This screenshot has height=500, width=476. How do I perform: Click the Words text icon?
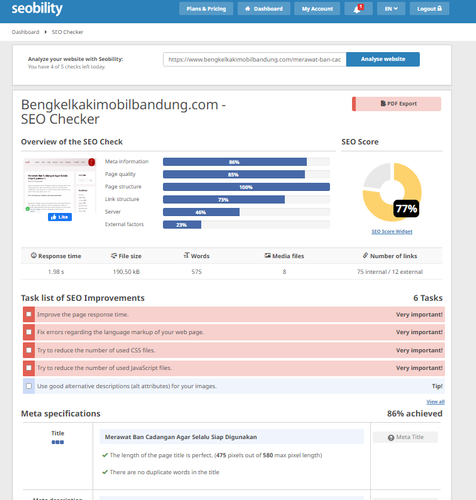(x=186, y=255)
